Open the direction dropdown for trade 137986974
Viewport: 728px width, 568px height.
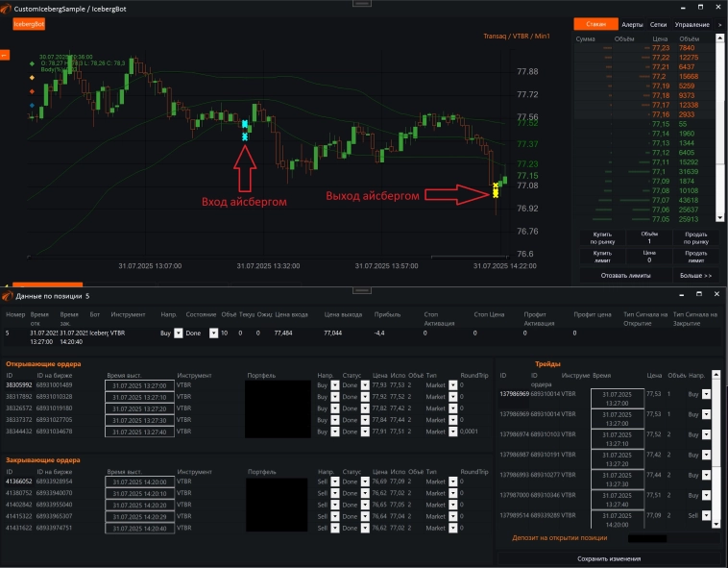coord(706,434)
